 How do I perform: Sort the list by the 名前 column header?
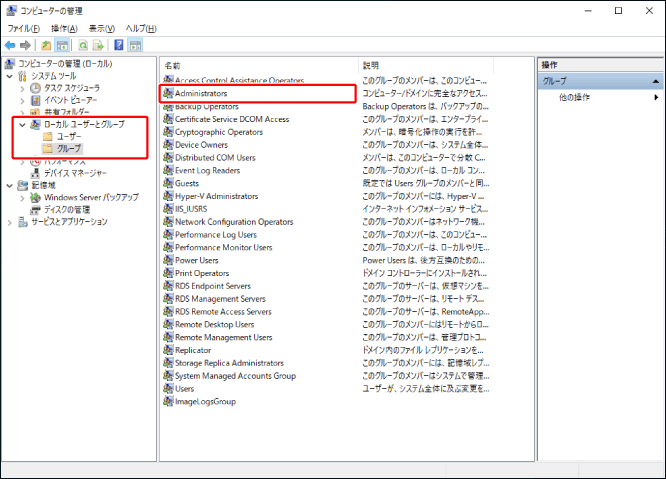tap(173, 64)
